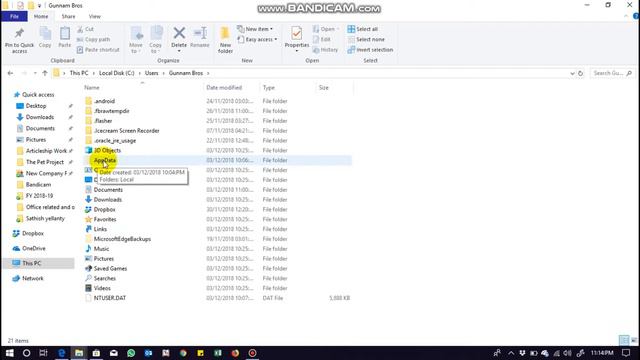Open Microsoft Edge from taskbar

tap(62, 353)
